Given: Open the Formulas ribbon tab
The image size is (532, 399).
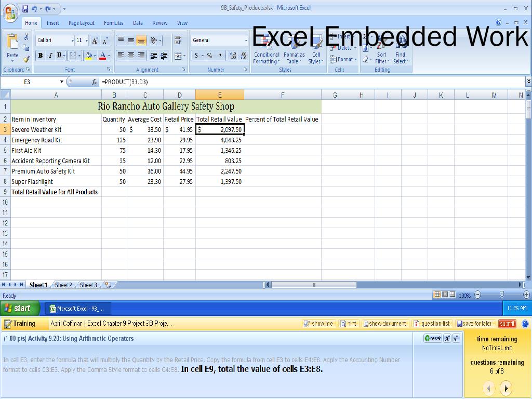Looking at the screenshot, I should pos(114,23).
